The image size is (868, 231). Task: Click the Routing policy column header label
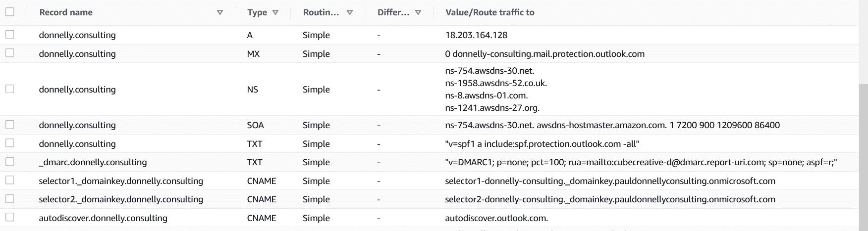click(321, 12)
